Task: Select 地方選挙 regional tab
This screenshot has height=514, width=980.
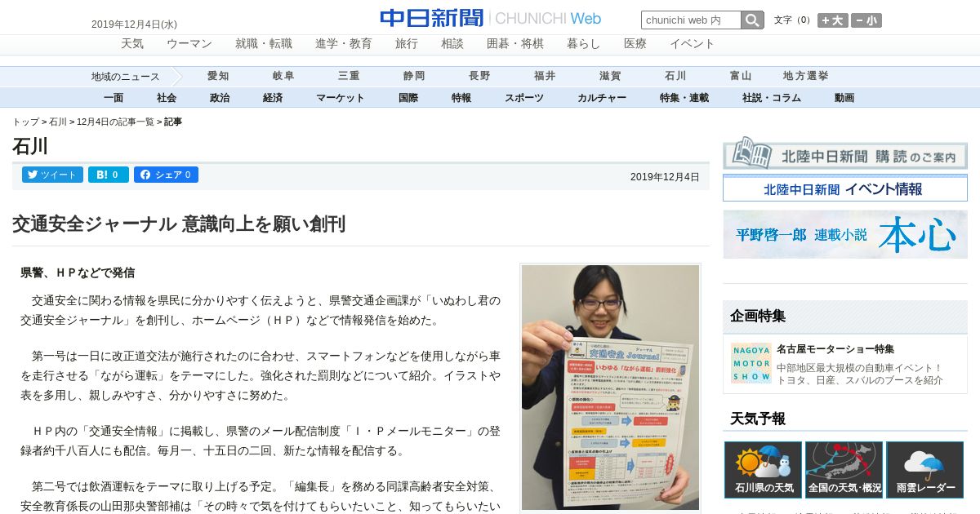Action: (806, 76)
